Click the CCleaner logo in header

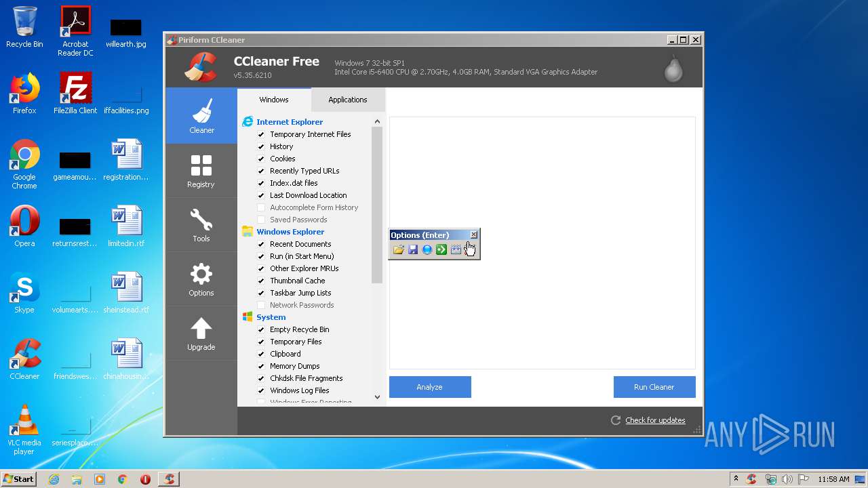[201, 66]
